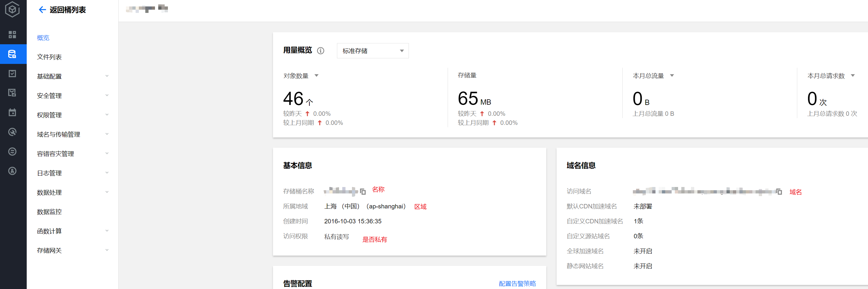Copy the bucket name with copy icon
Viewport: 868px width, 289px height.
click(363, 191)
